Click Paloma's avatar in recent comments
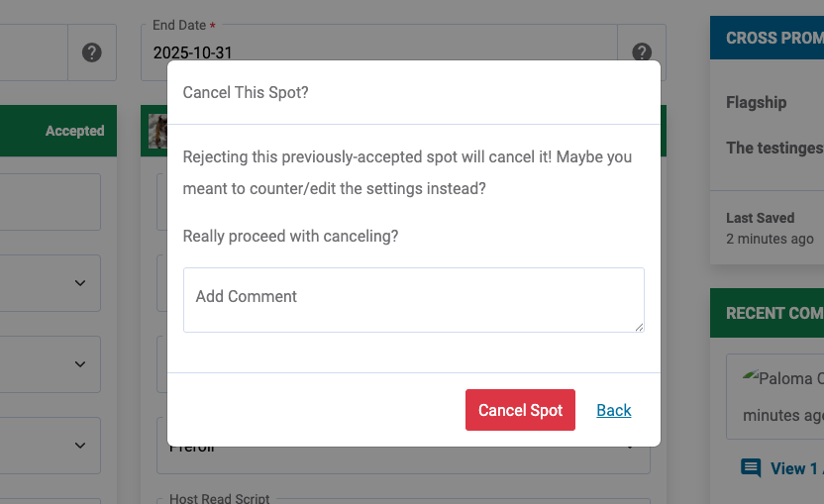The image size is (824, 504). 750,377
